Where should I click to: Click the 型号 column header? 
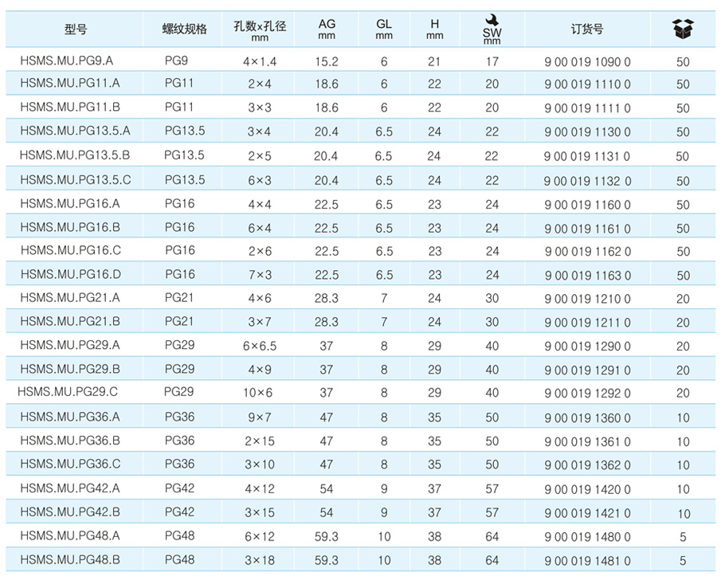coord(76,29)
